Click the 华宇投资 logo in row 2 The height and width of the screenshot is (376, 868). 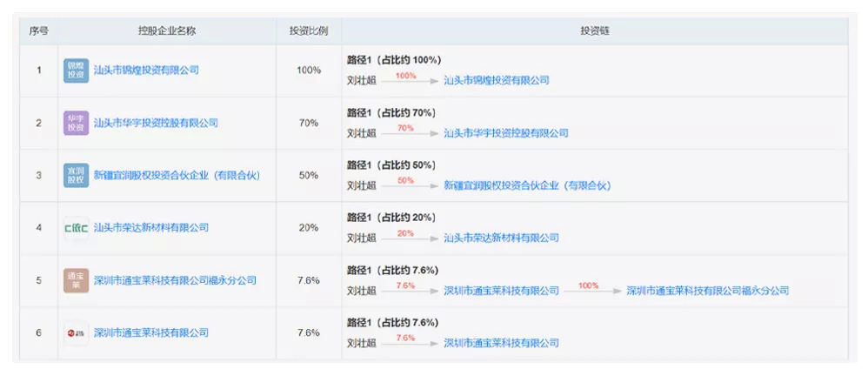pyautogui.click(x=77, y=123)
